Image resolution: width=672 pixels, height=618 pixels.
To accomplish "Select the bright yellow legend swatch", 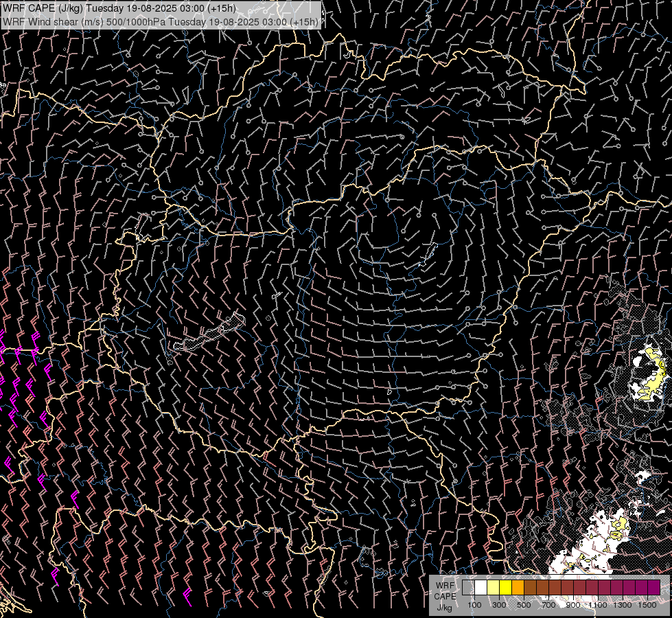I will point(506,587).
